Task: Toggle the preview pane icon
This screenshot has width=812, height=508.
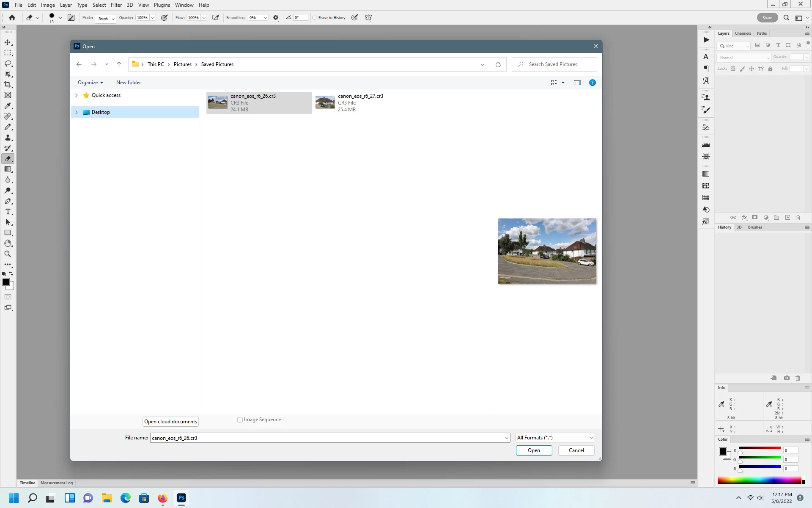Action: point(577,83)
